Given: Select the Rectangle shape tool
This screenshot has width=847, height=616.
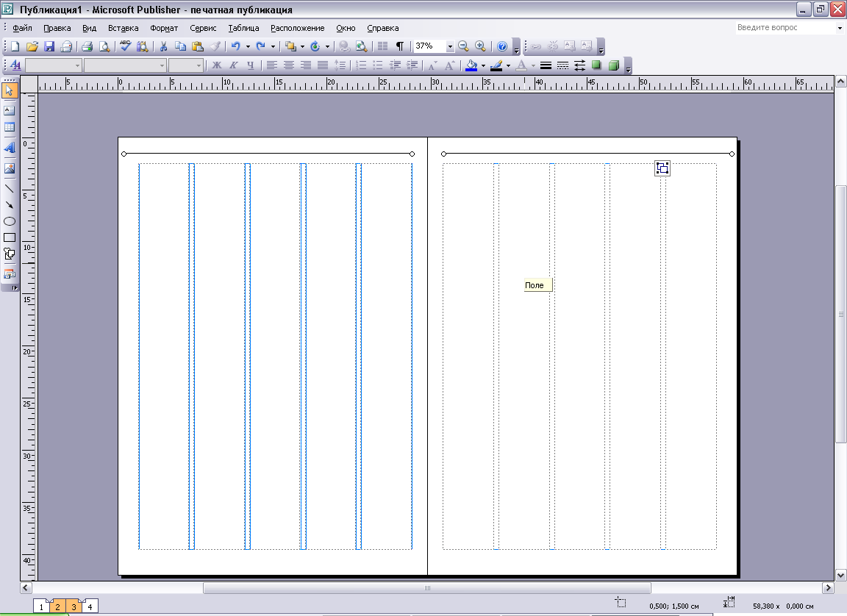Looking at the screenshot, I should coord(9,237).
